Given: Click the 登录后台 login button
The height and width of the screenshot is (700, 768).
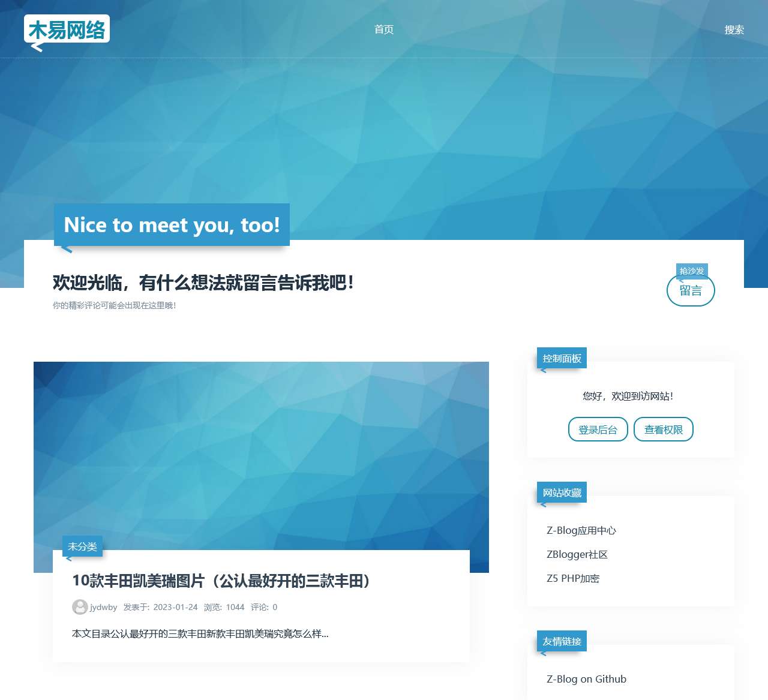Looking at the screenshot, I should coord(598,429).
